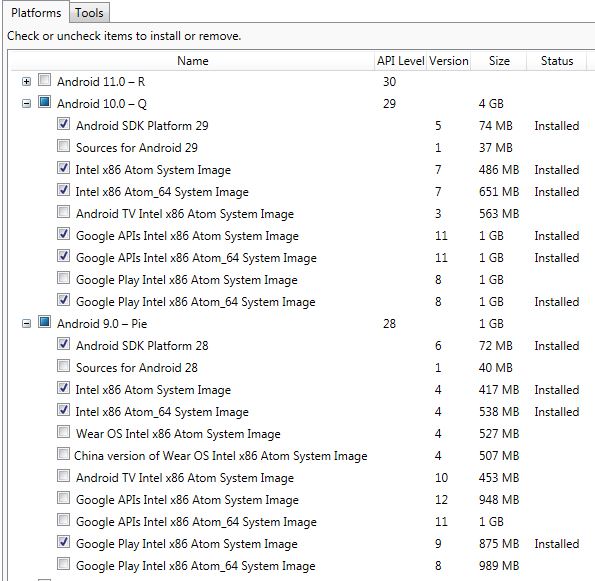The height and width of the screenshot is (581, 595).
Task: Sort by the API Level column header
Action: click(x=400, y=61)
